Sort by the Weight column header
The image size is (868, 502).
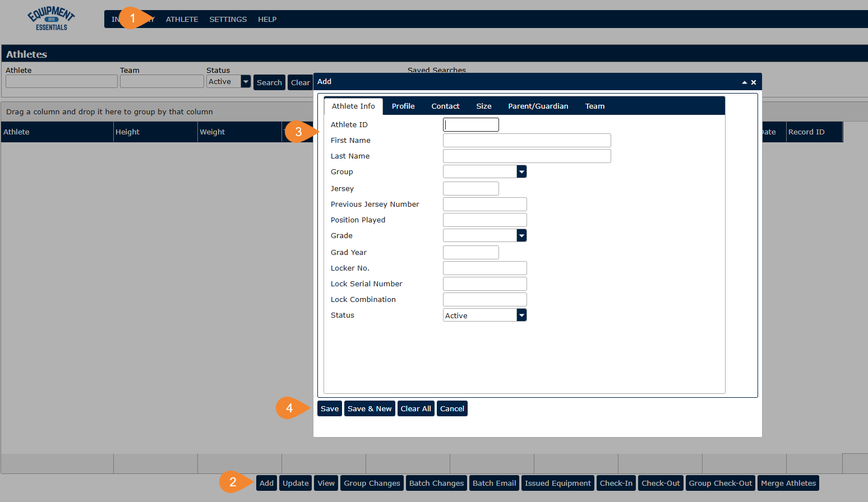coord(239,132)
